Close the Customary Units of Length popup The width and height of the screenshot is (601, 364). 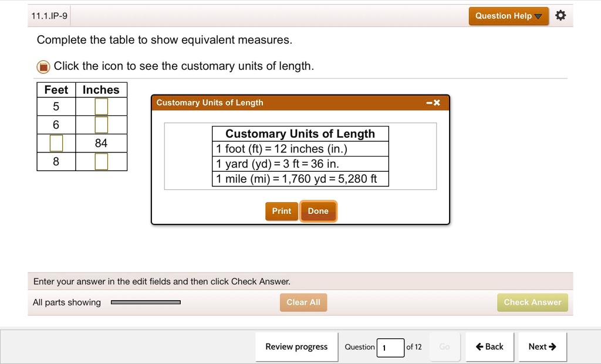click(x=437, y=102)
